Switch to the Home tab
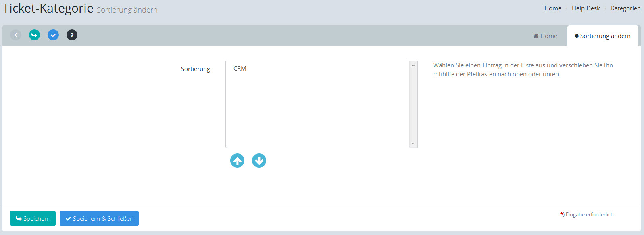644x235 pixels. 545,36
